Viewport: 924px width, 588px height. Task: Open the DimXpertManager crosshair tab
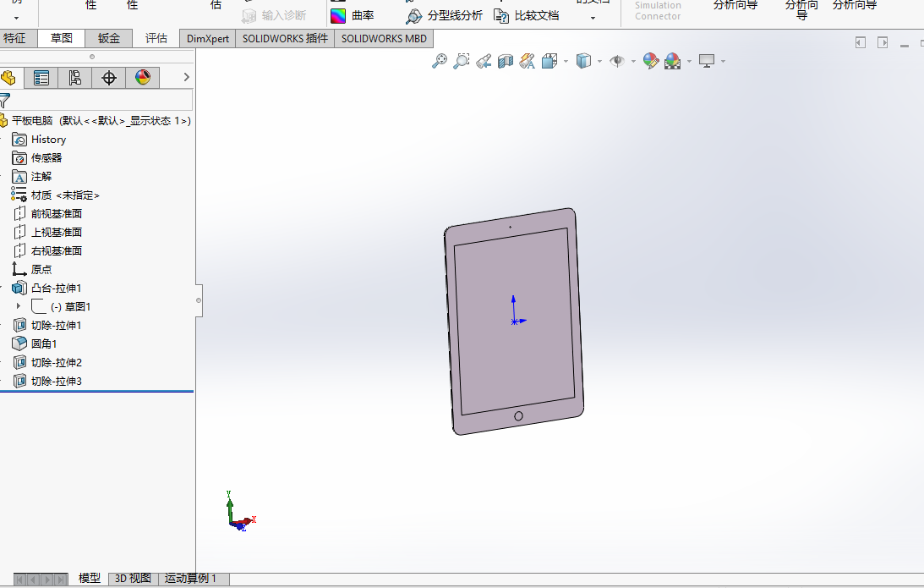point(108,78)
